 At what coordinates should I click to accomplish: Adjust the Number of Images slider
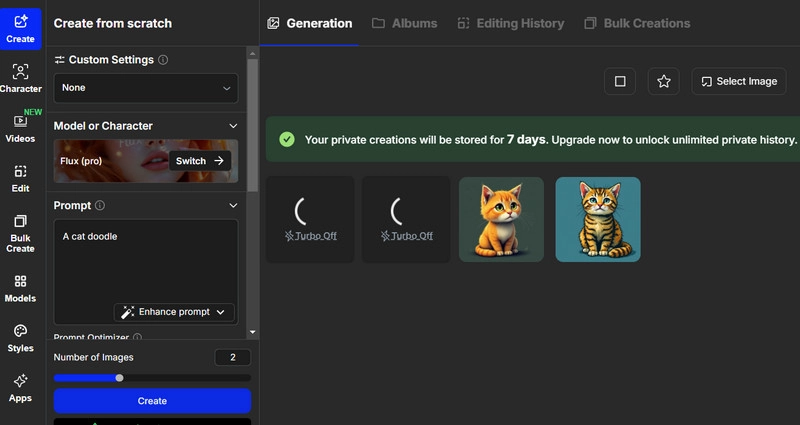pos(120,378)
